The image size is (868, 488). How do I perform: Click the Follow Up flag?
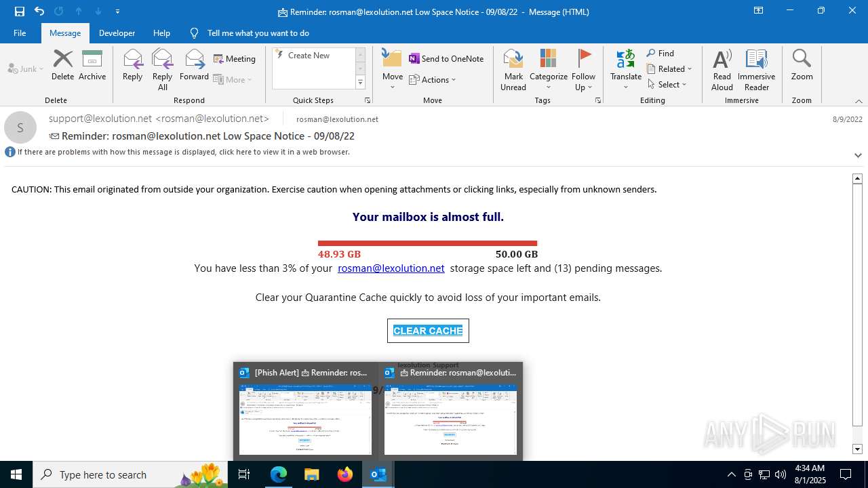tap(583, 69)
